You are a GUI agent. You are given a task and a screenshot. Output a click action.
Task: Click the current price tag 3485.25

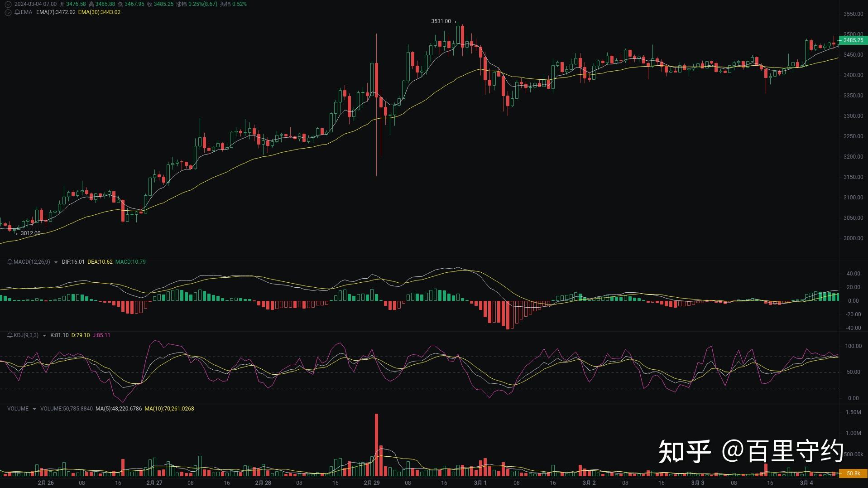853,40
